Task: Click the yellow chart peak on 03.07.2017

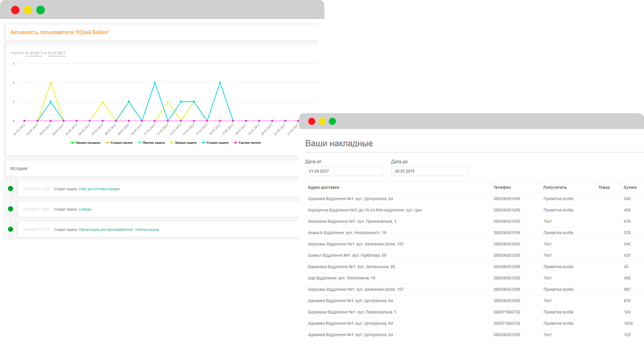Action: coord(51,83)
